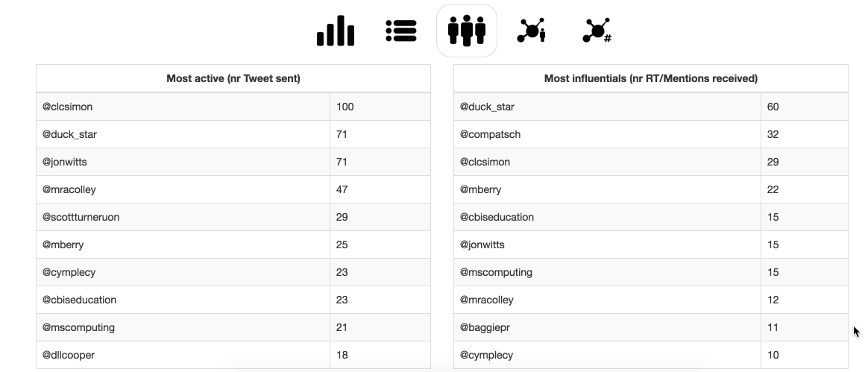Viewport: 868px width, 372px height.
Task: Click the Most active table header
Action: pos(233,78)
